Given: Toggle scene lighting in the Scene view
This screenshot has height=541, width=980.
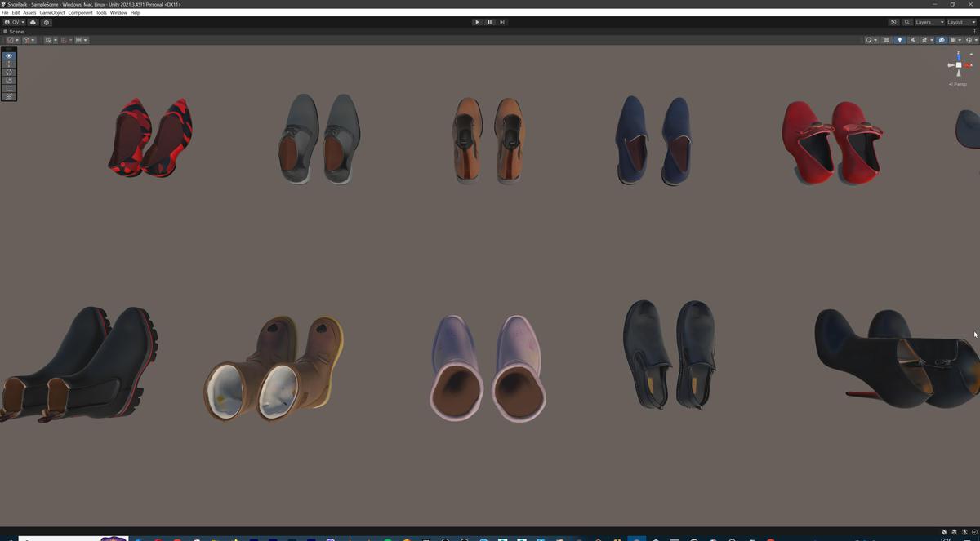Looking at the screenshot, I should coord(900,39).
